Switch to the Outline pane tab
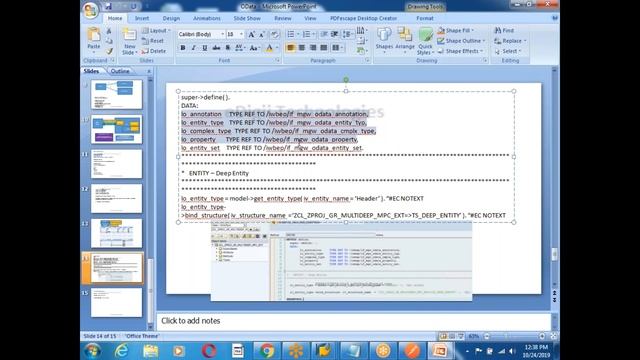 point(120,71)
